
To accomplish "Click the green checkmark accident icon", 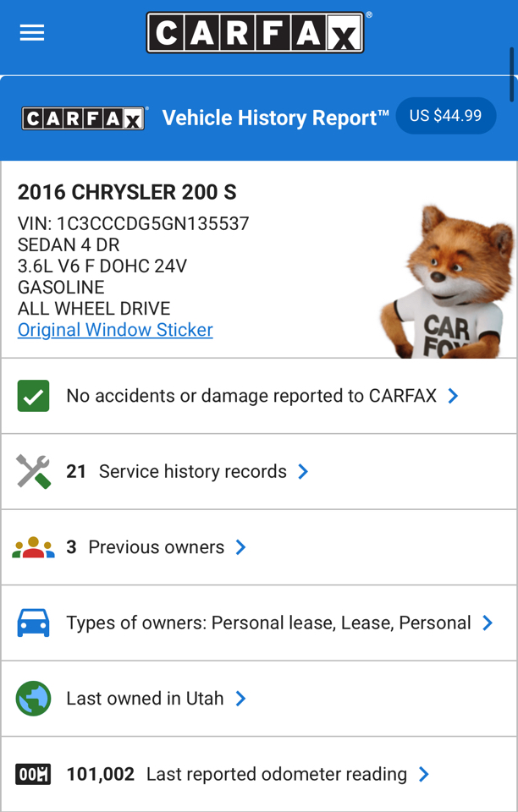I will point(33,396).
